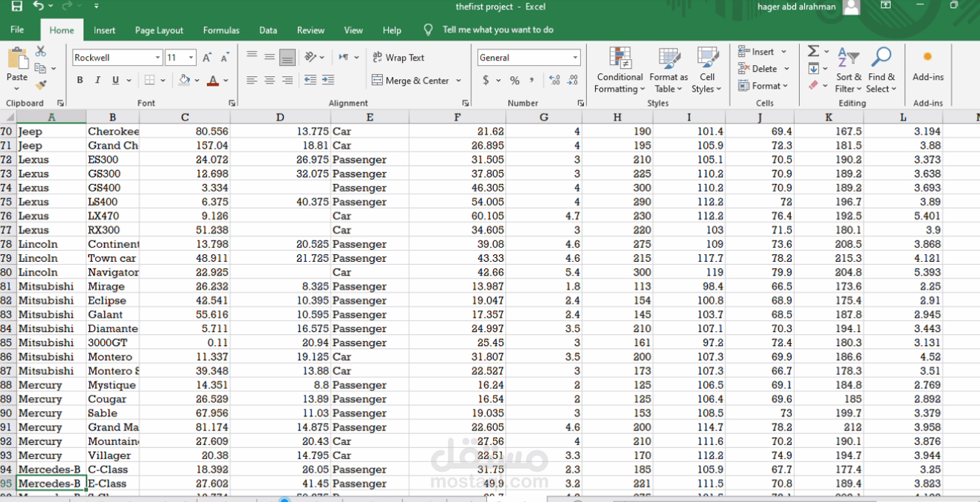
Task: Toggle Italic formatting
Action: pos(97,80)
